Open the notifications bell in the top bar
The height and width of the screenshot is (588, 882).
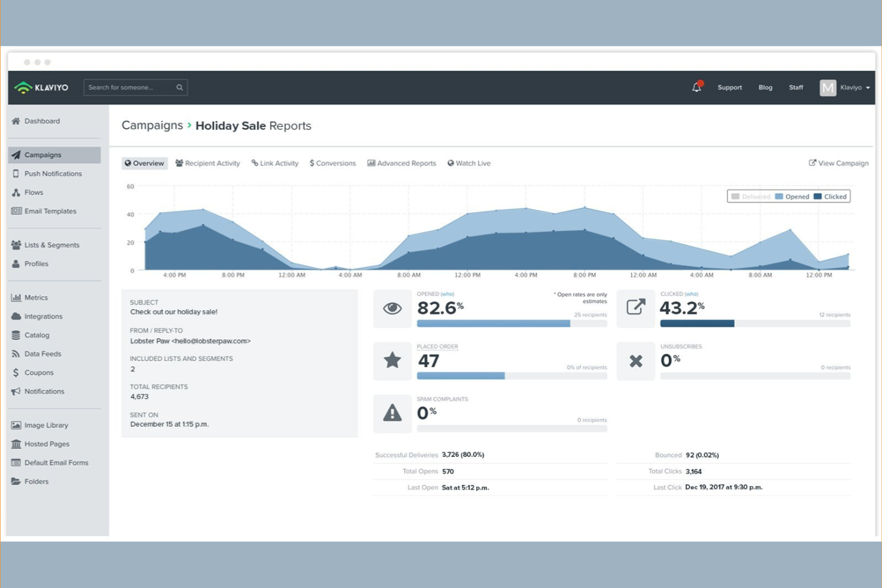coord(696,87)
